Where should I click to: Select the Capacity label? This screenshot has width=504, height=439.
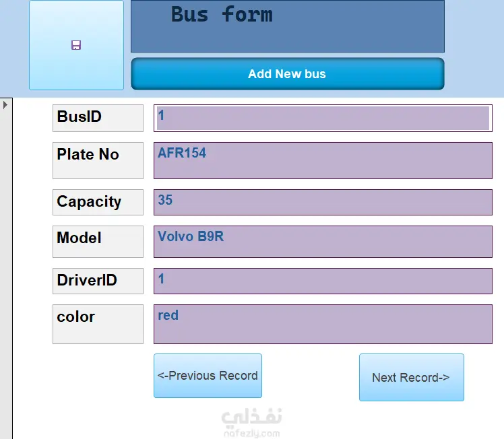(x=98, y=202)
